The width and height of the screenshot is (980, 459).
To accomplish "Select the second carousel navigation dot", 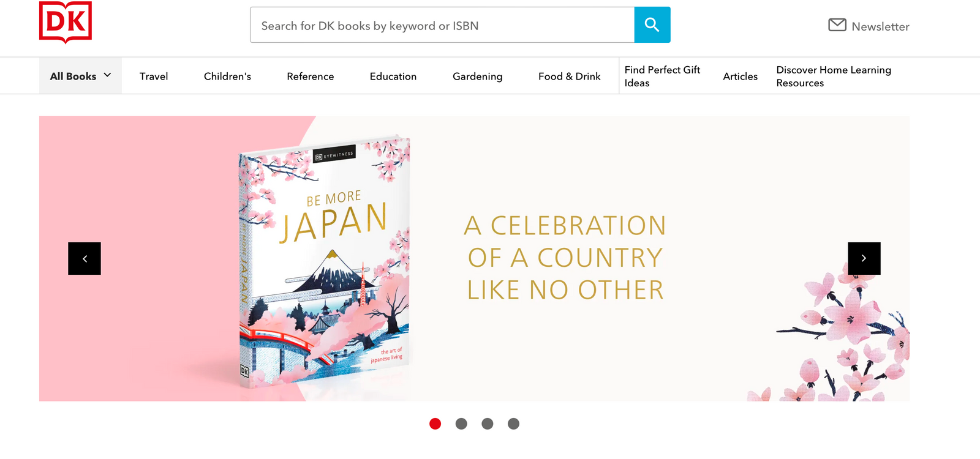I will coord(461,424).
